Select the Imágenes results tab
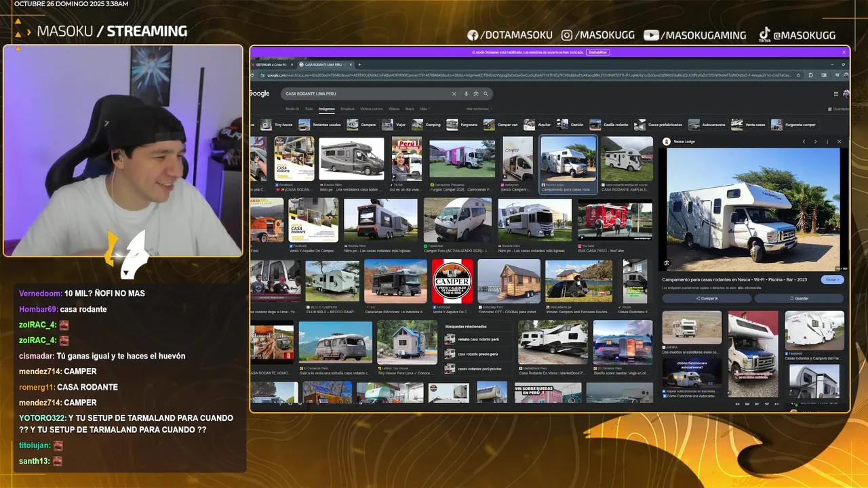868x488 pixels. tap(327, 108)
